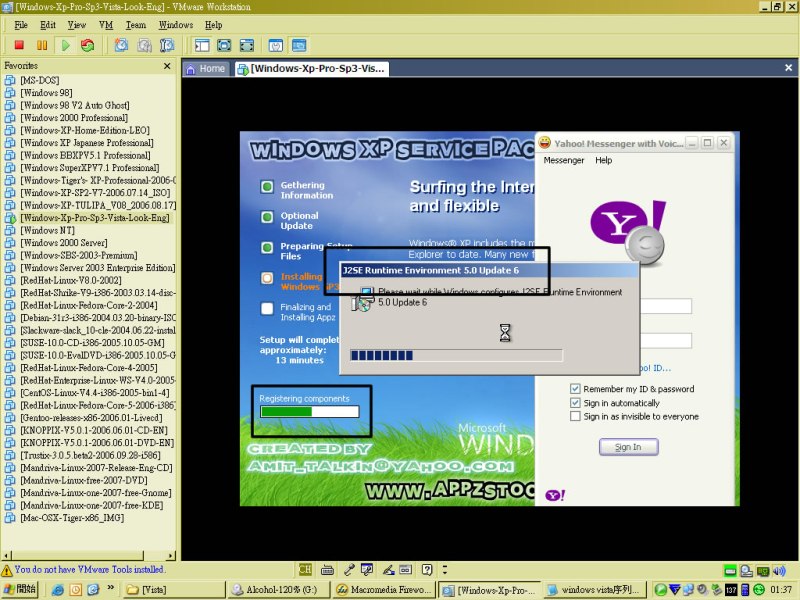Click the red Power Off toolbar button
Viewport: 800px width, 600px height.
[x=19, y=45]
